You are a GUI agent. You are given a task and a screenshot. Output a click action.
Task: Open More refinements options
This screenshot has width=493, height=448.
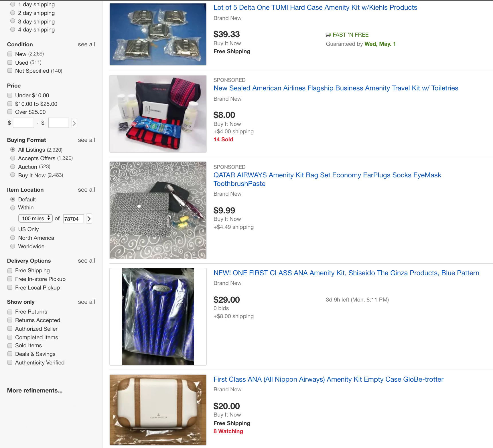tap(35, 390)
